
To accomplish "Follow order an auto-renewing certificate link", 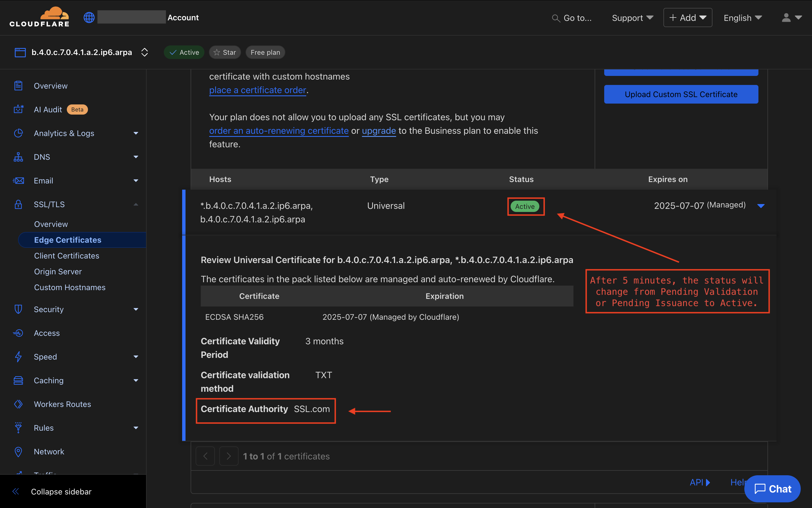I will coord(279,131).
